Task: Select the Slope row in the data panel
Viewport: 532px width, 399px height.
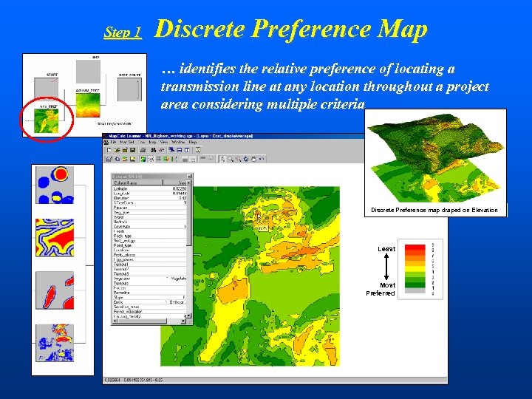Action: pos(149,297)
